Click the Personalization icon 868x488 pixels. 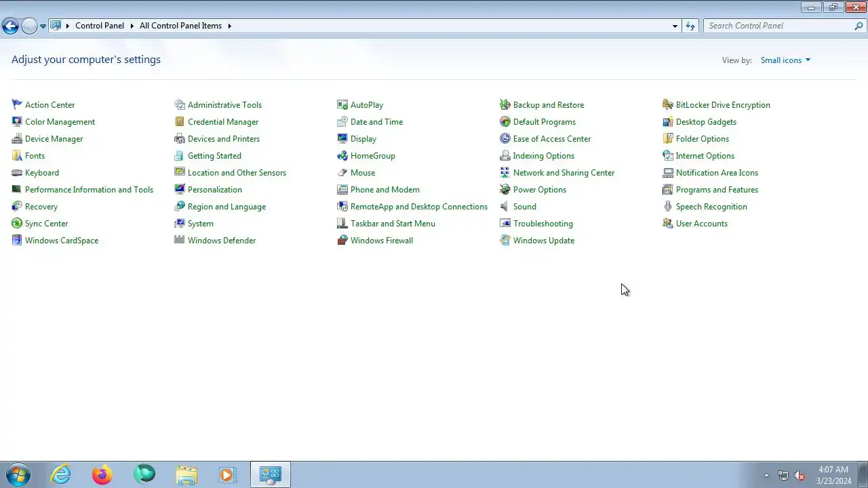tap(180, 189)
